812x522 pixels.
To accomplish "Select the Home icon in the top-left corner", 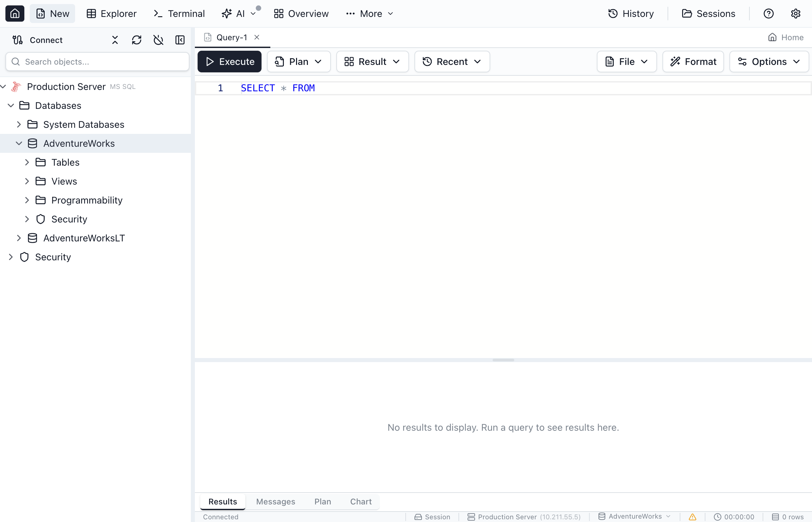I will click(x=15, y=14).
